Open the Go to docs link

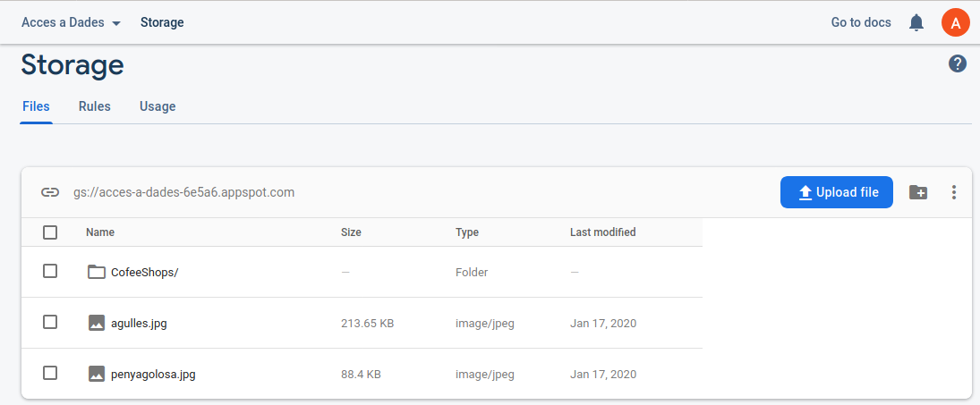point(860,22)
